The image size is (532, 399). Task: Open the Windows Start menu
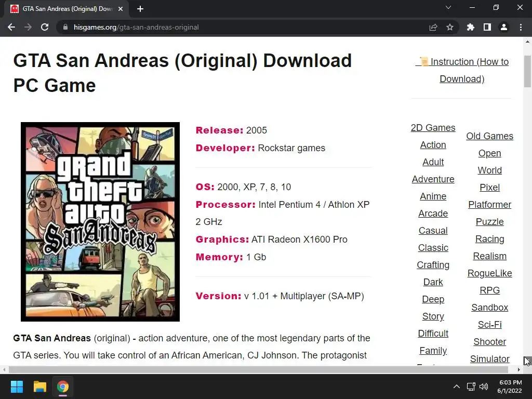click(17, 387)
